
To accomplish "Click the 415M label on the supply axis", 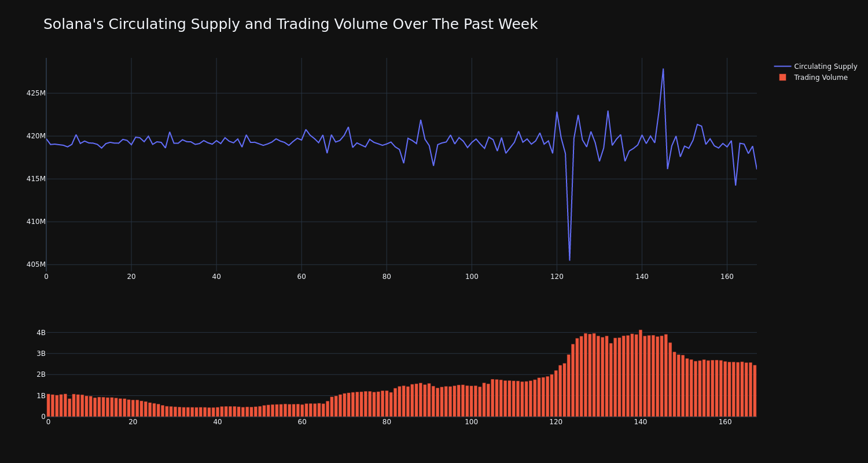I will 36,179.
